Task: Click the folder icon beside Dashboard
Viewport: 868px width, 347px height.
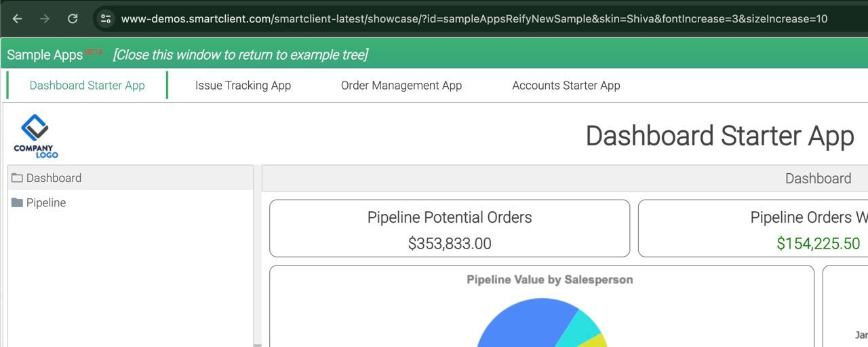Action: (x=17, y=178)
